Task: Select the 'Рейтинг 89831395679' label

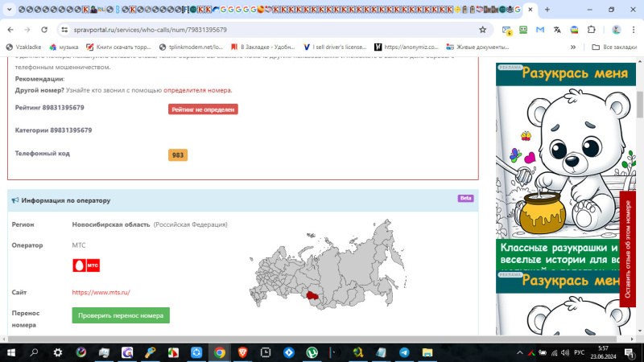Action: pyautogui.click(x=50, y=108)
